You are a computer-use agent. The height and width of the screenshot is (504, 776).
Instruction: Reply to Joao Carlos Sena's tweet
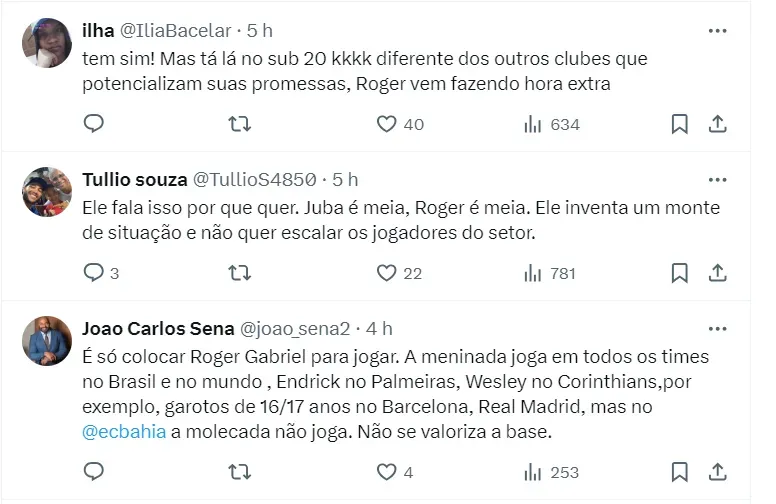[93, 471]
